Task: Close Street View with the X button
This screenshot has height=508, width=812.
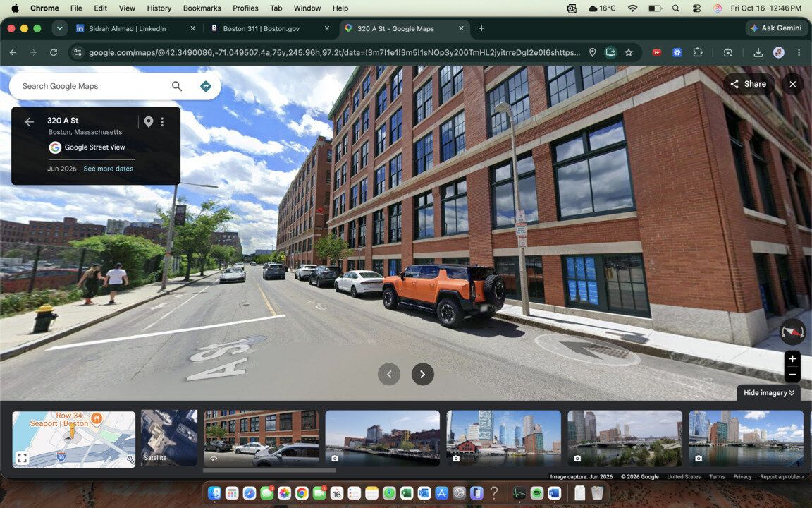Action: [x=792, y=84]
